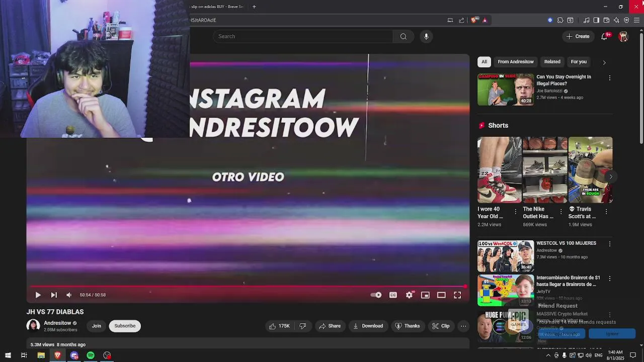This screenshot has width=644, height=362.
Task: Toggle Brave sidebar panel icon
Action: click(x=596, y=20)
